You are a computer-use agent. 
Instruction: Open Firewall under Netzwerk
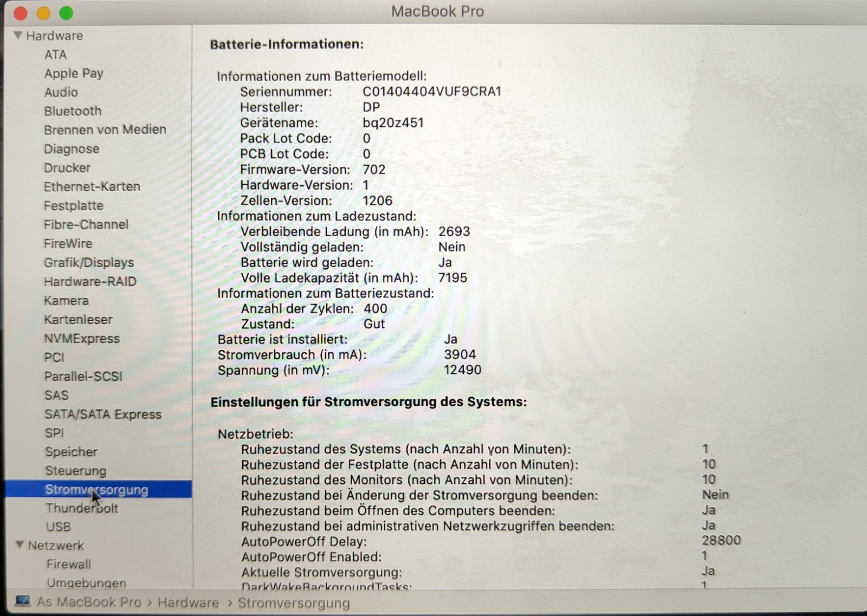tap(69, 564)
